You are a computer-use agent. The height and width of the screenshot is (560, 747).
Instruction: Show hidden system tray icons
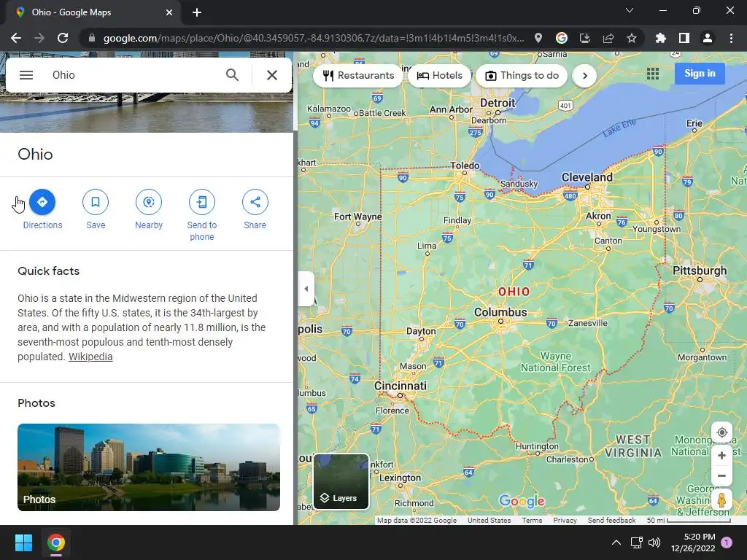[616, 542]
